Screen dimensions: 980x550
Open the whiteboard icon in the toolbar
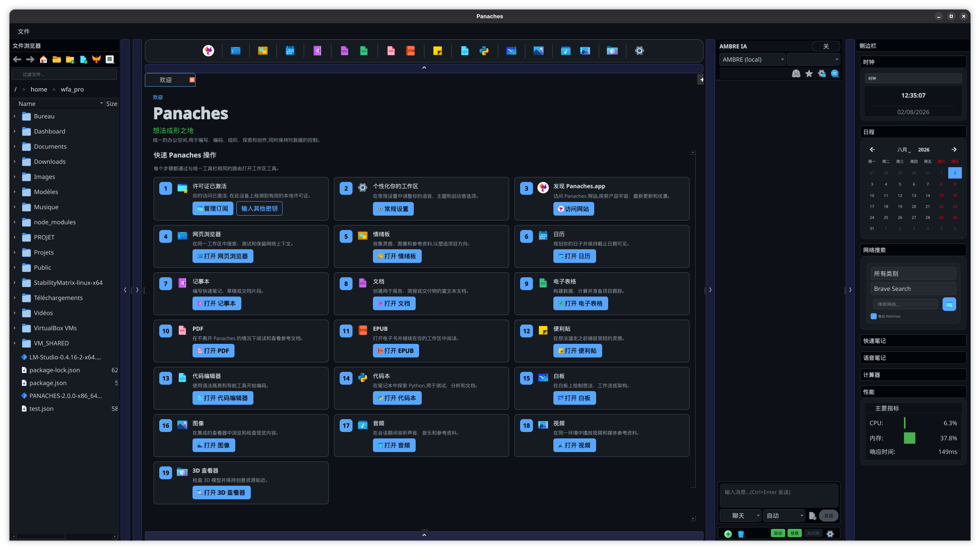coord(511,51)
